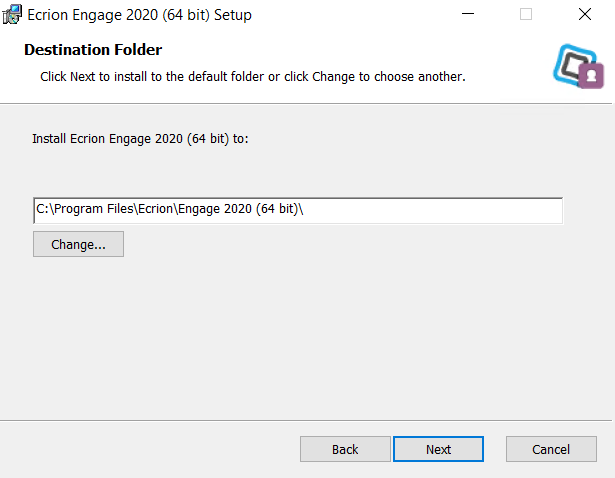Image resolution: width=615 pixels, height=478 pixels.
Task: Close the setup window with X
Action: [x=585, y=14]
